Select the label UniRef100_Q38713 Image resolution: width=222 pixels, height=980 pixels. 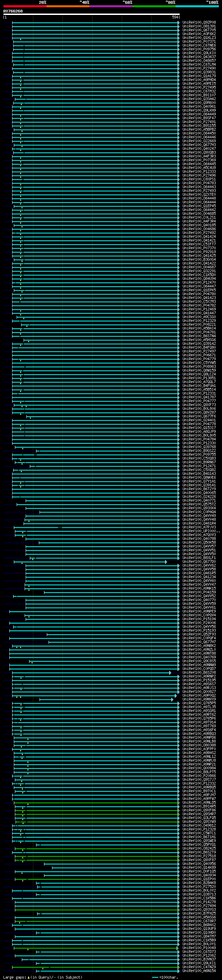point(199,894)
